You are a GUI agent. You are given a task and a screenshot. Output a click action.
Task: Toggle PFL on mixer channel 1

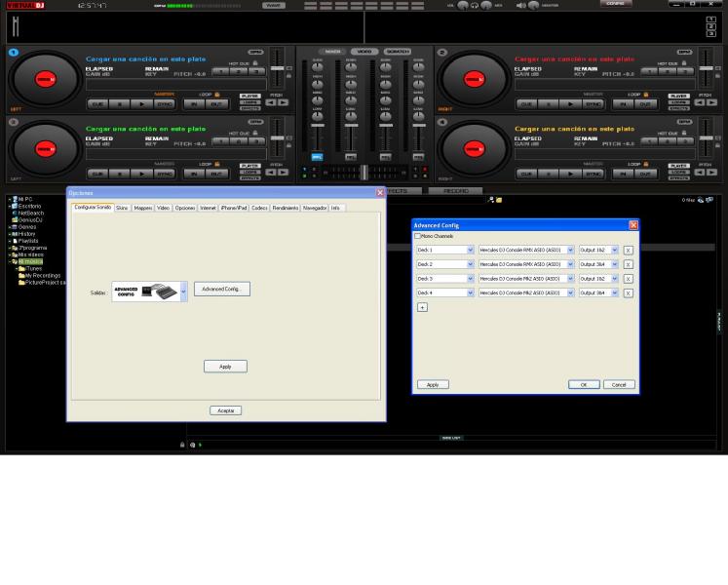pyautogui.click(x=317, y=157)
